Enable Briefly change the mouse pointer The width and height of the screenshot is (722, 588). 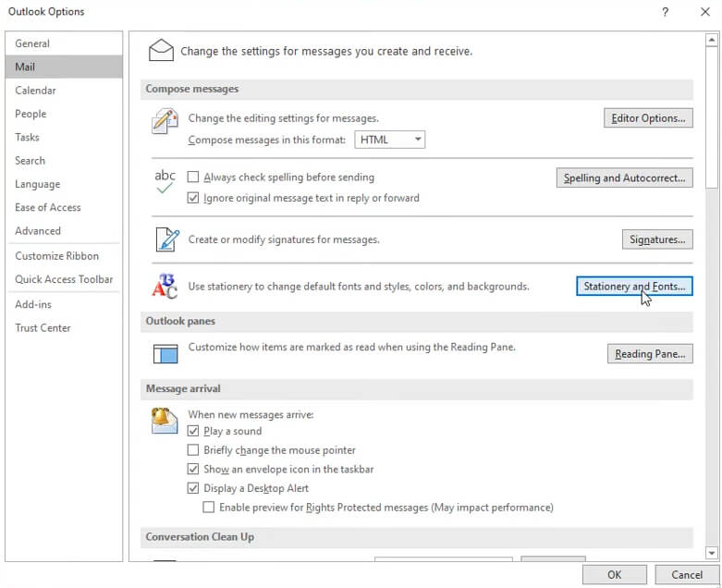(x=193, y=450)
